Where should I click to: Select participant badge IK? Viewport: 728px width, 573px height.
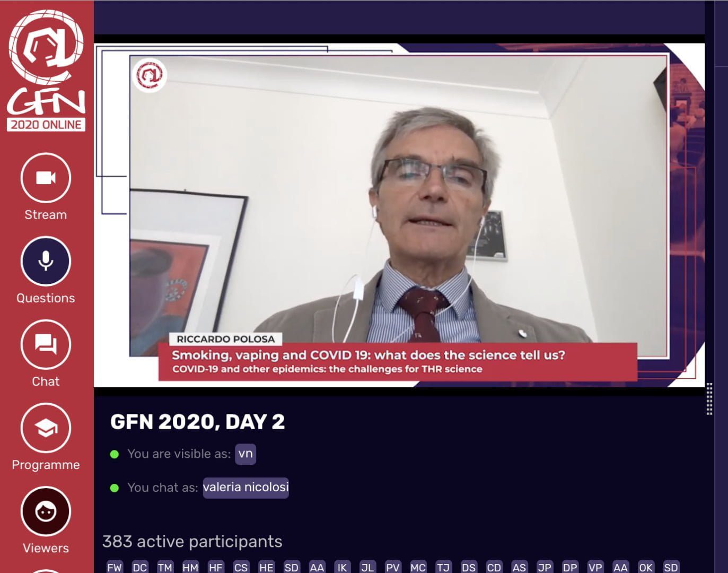pos(342,567)
